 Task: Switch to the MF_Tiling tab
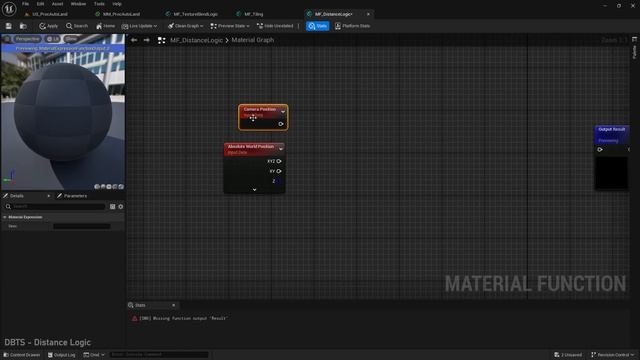[x=253, y=14]
